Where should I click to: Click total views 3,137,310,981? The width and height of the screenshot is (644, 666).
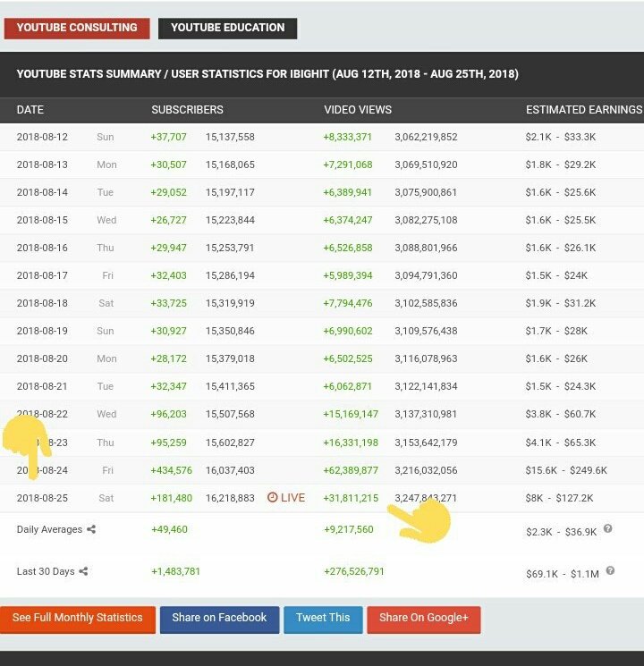point(426,414)
